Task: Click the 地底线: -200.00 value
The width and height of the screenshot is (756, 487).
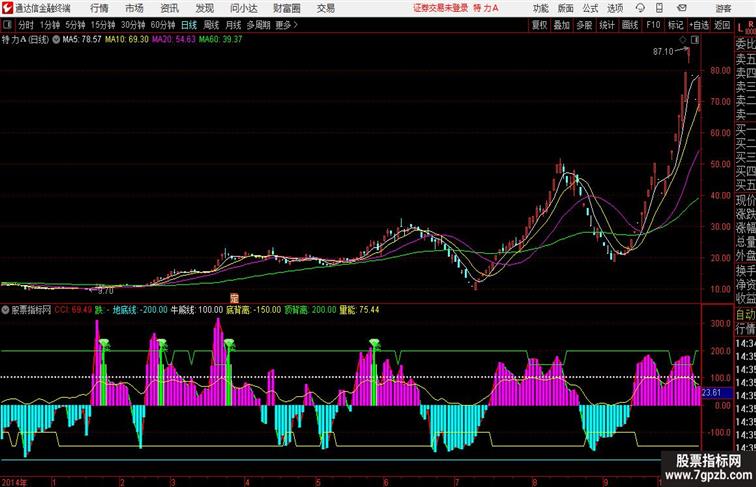Action: coord(140,310)
